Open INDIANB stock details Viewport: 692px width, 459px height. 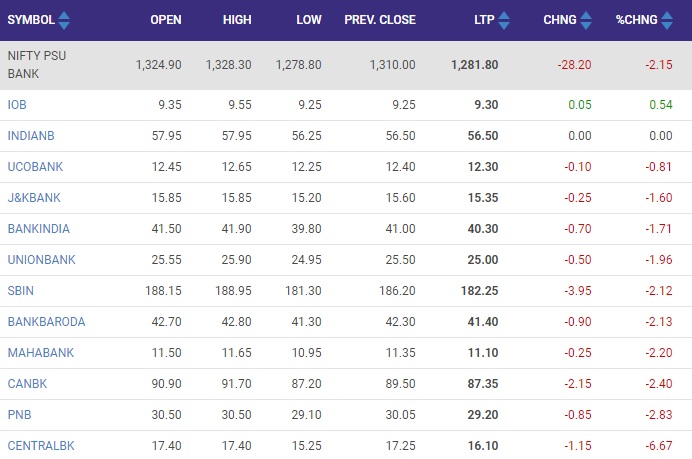pos(31,135)
